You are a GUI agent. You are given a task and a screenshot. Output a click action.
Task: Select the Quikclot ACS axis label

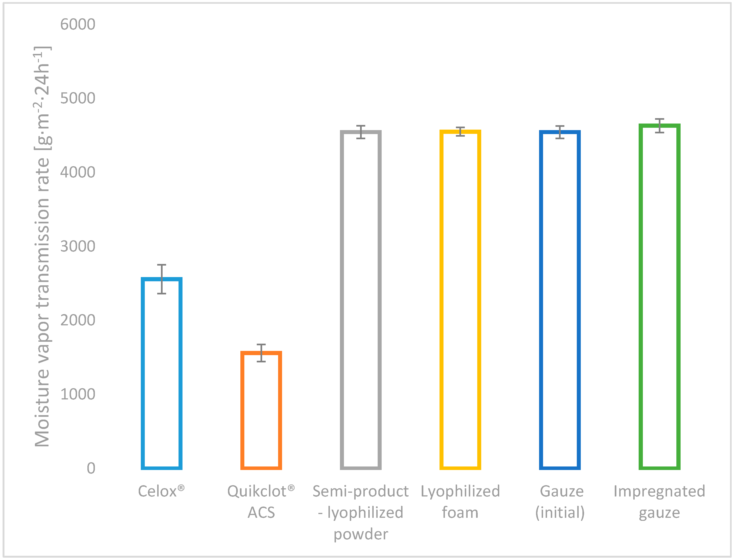click(261, 502)
